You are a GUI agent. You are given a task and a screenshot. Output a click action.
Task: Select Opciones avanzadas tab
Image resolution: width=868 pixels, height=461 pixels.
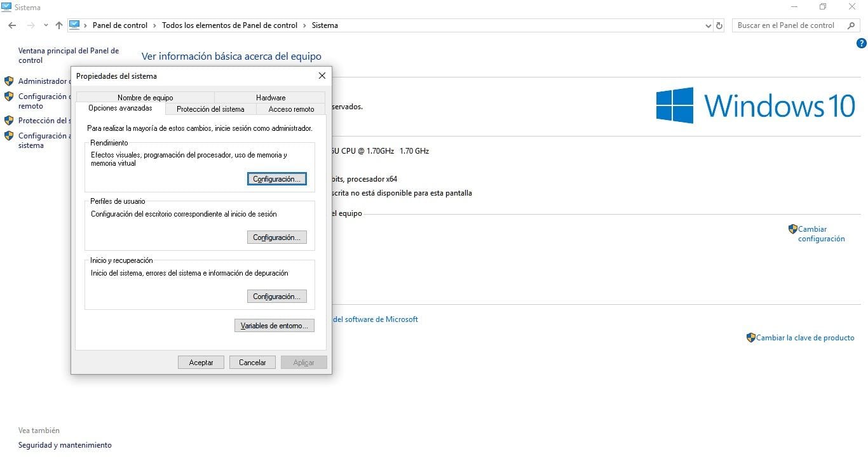click(120, 108)
